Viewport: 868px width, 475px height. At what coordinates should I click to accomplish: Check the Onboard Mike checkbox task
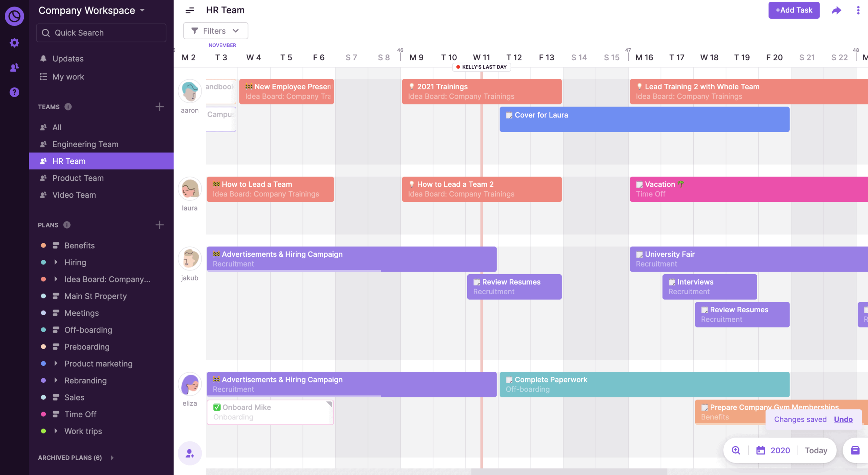(217, 407)
